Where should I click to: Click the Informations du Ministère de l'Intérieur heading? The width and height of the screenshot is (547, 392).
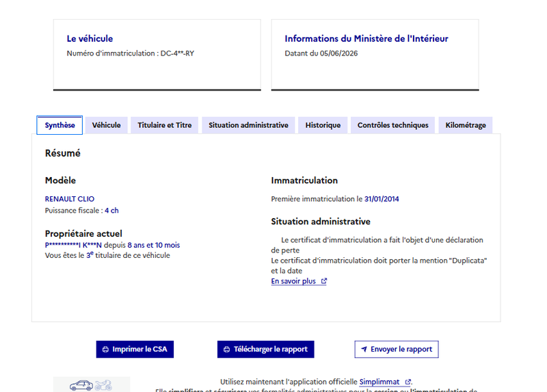click(x=366, y=38)
